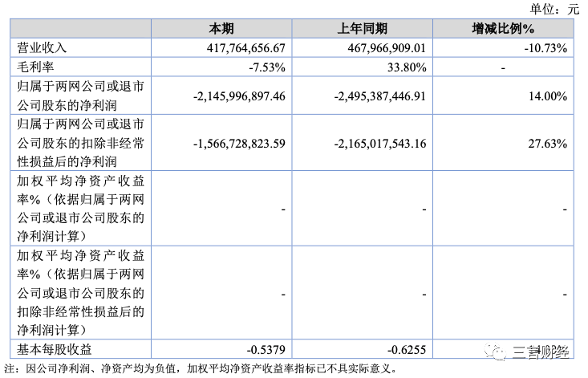Click the 毛利率 row label

click(35, 67)
